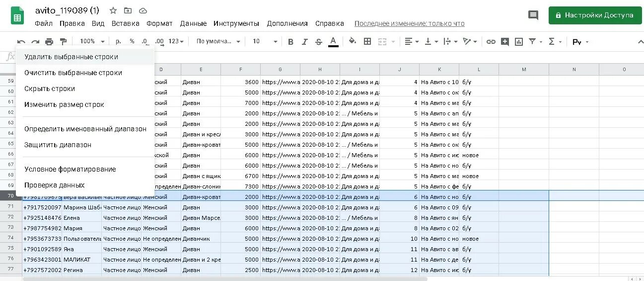
Task: Decrease decimal places
Action: point(144,41)
